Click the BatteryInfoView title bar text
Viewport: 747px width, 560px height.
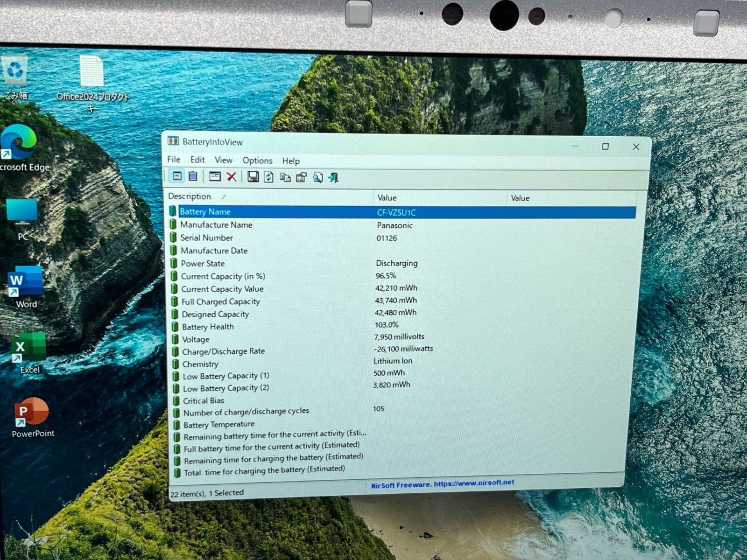tap(212, 141)
